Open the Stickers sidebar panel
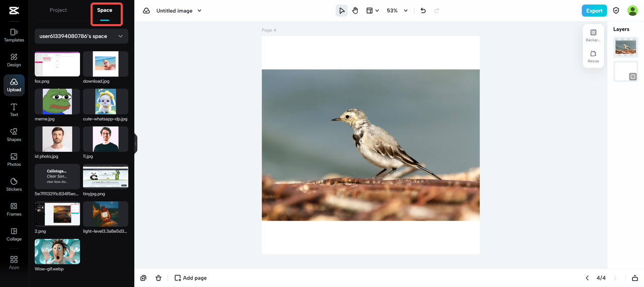This screenshot has width=644, height=287. click(14, 184)
